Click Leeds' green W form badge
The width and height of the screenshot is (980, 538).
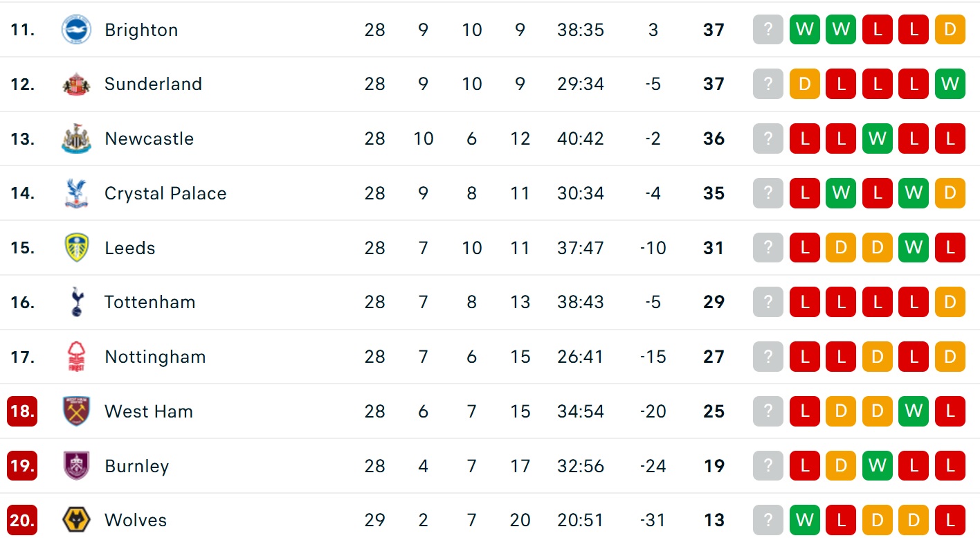(x=914, y=248)
